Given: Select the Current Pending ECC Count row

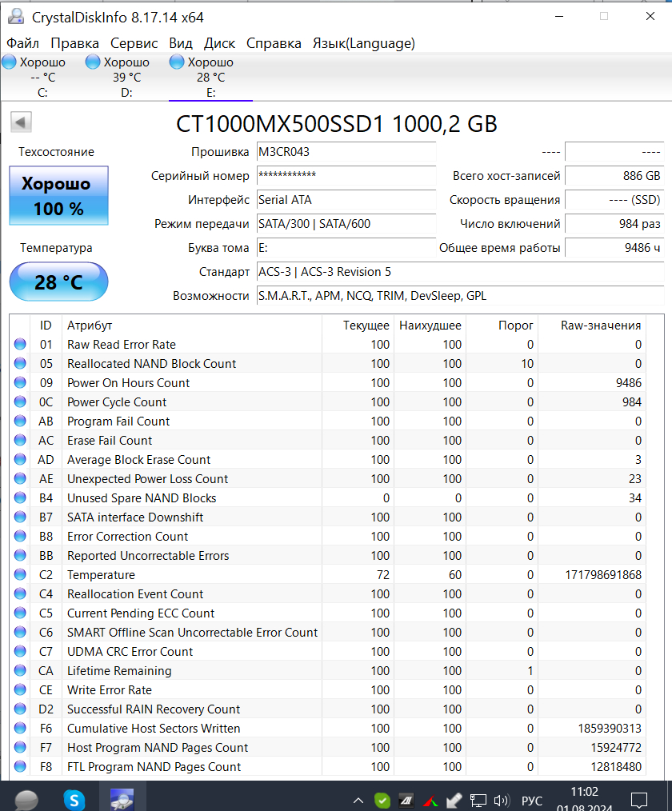Looking at the screenshot, I should pos(327,613).
